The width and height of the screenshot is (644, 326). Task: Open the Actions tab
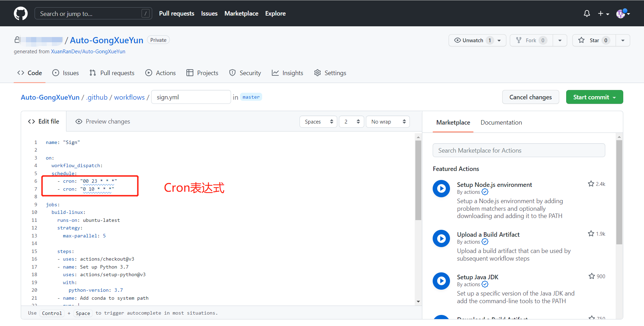click(161, 73)
